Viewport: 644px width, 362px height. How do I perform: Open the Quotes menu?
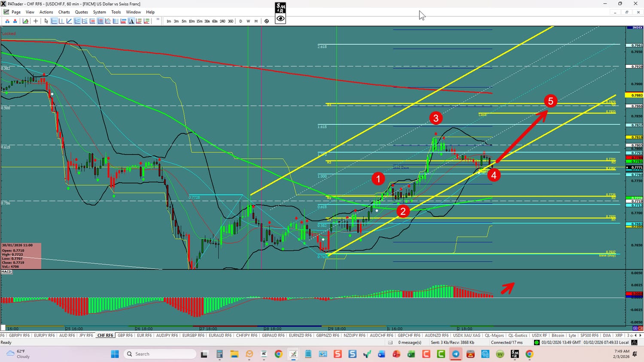click(82, 12)
